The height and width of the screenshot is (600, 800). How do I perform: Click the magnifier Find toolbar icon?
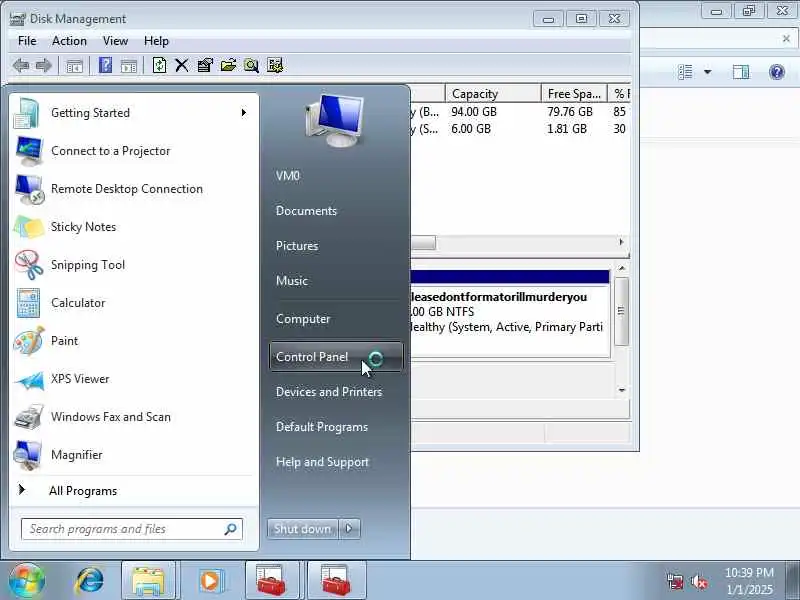[251, 65]
